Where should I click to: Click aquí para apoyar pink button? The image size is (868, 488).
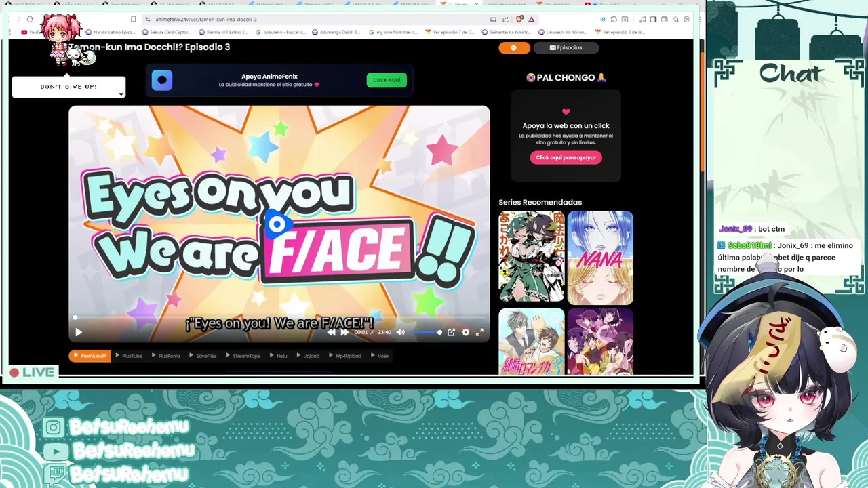[566, 157]
